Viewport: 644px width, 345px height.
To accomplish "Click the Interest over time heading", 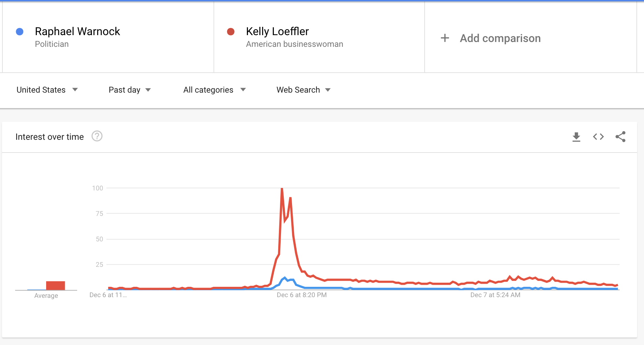I will point(50,137).
